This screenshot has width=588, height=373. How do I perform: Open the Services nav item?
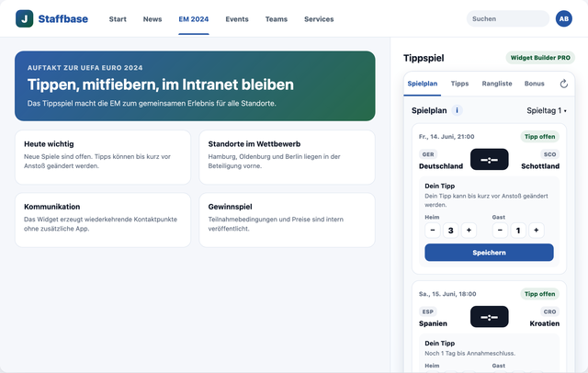pyautogui.click(x=319, y=19)
